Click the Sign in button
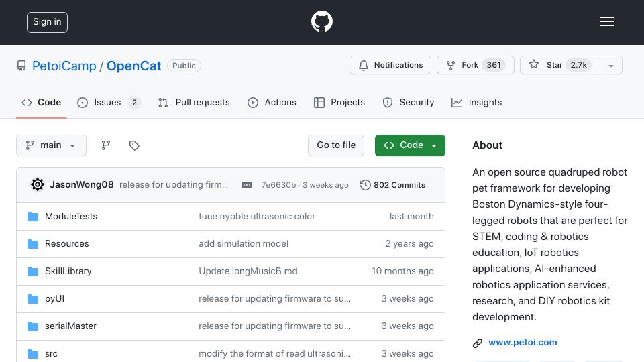The height and width of the screenshot is (362, 644). [47, 22]
